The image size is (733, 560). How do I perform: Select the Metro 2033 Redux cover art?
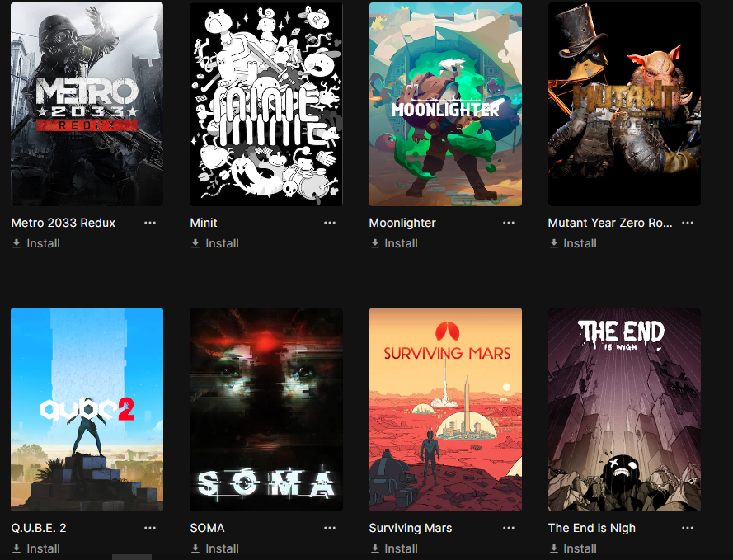[x=87, y=104]
